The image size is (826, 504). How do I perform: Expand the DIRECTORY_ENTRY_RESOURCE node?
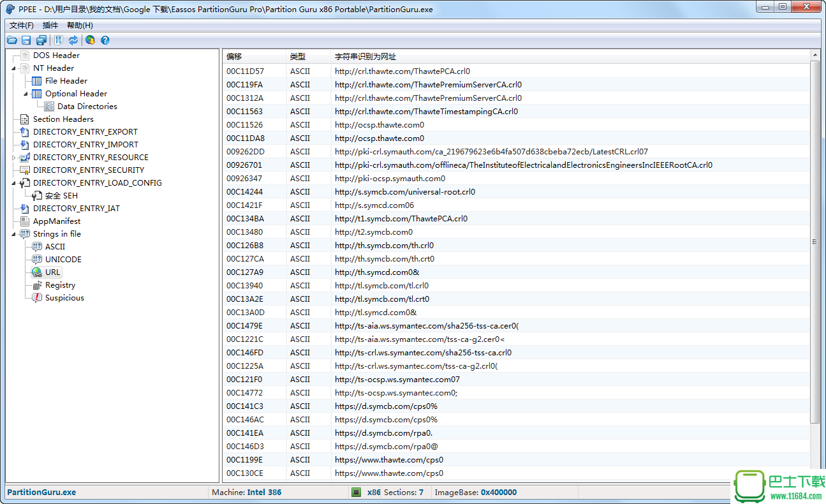pyautogui.click(x=14, y=158)
